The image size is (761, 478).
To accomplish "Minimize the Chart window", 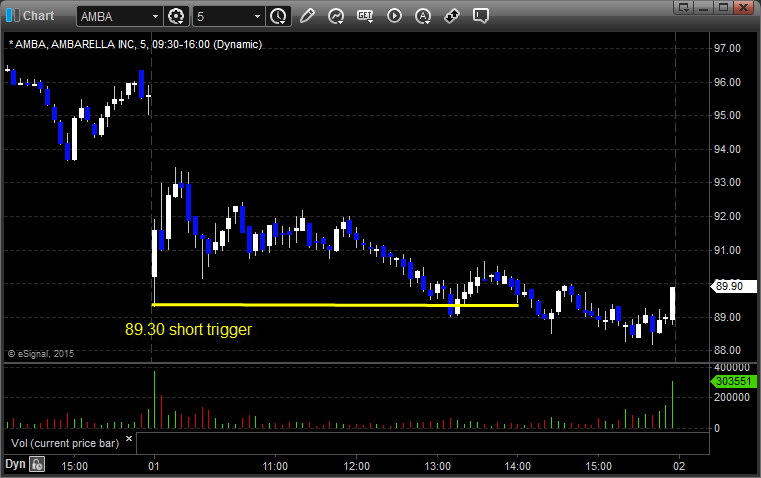I will (x=703, y=7).
